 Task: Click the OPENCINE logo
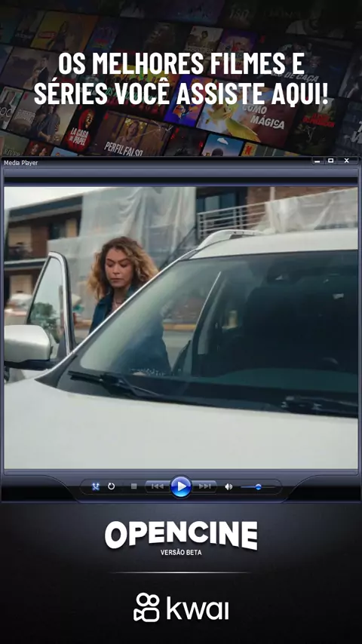[181, 535]
